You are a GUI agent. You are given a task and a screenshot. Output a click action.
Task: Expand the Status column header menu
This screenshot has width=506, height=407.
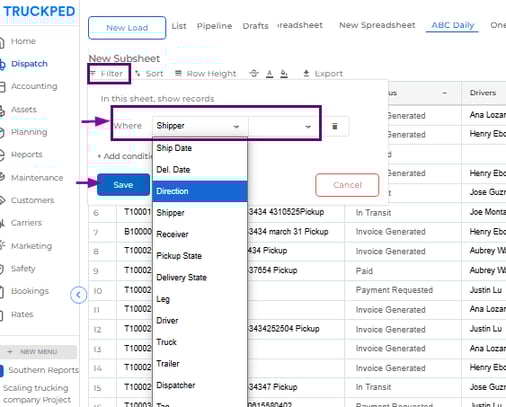pos(444,93)
